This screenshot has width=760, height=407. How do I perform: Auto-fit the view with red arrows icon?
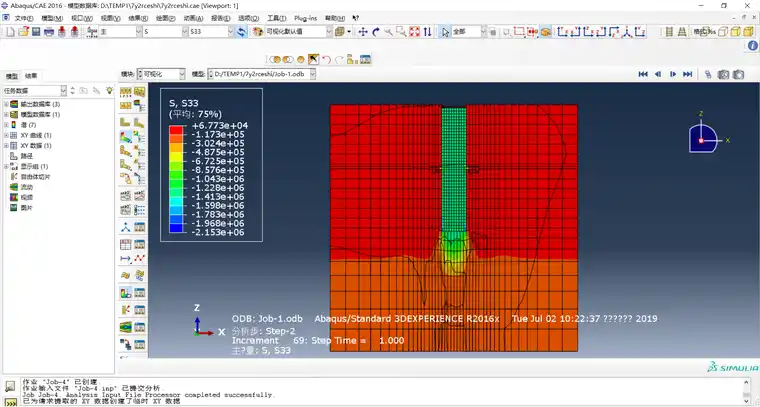(414, 32)
